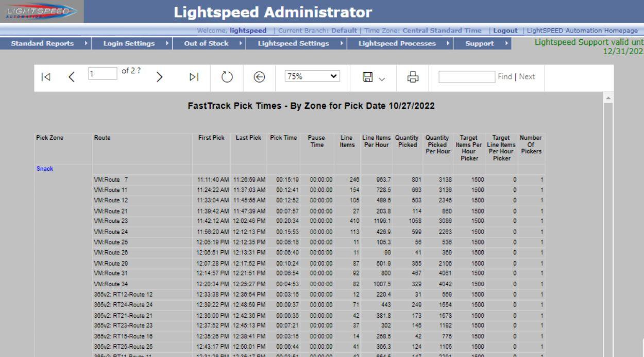Click the report title for 10/27/2022

point(312,107)
